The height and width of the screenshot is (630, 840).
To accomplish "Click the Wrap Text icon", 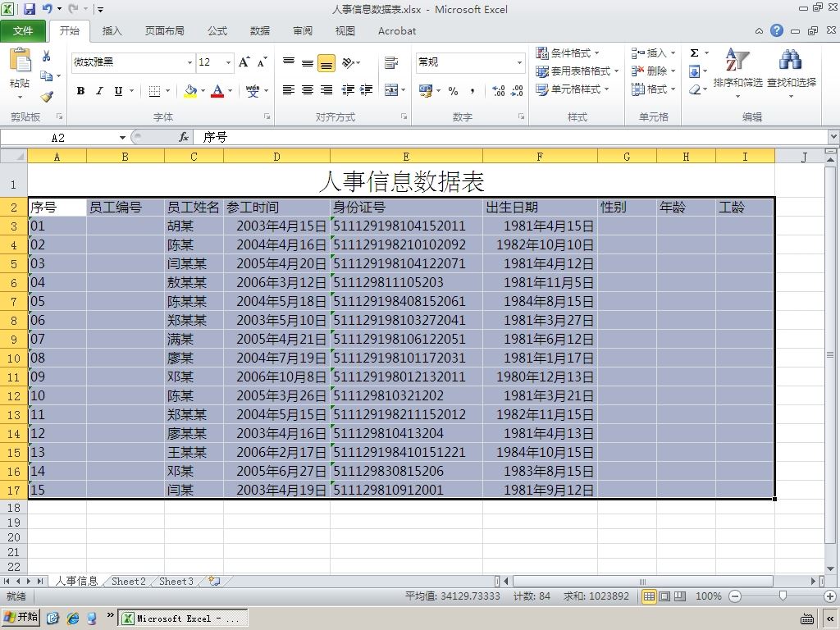I will point(391,62).
